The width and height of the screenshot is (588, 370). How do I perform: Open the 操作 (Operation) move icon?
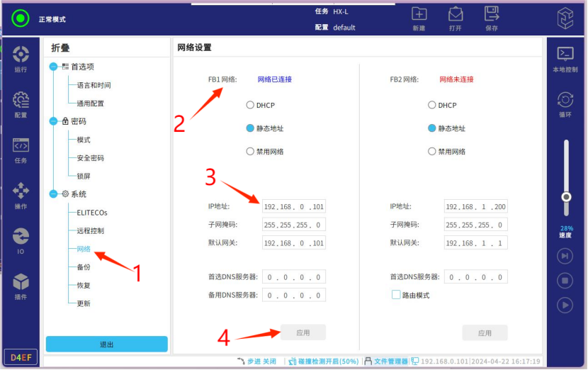(x=21, y=194)
